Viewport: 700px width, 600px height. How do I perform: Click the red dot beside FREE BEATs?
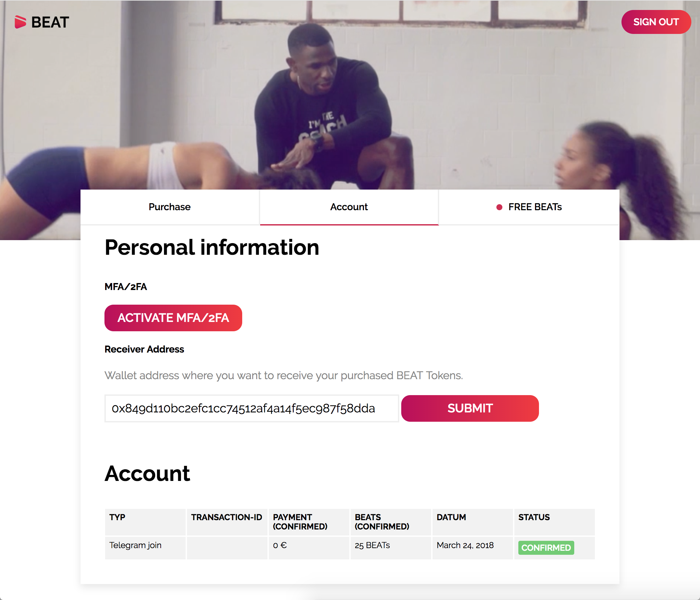499,207
